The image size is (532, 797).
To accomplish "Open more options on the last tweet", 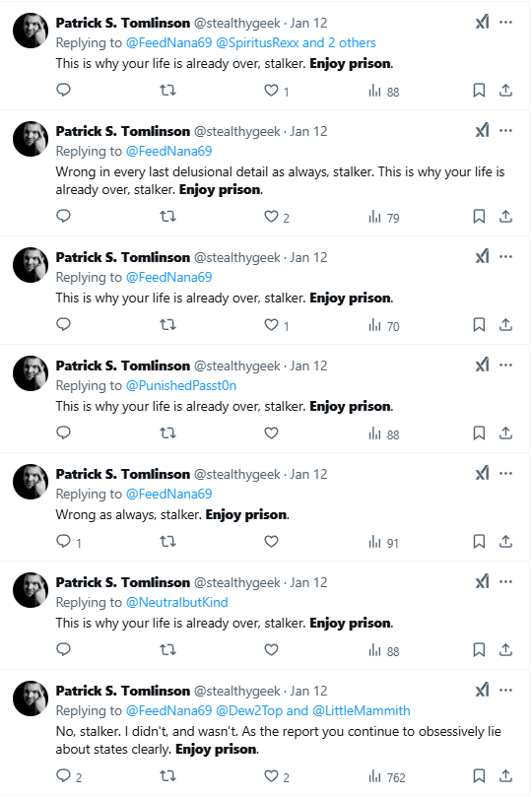I will pos(505,691).
